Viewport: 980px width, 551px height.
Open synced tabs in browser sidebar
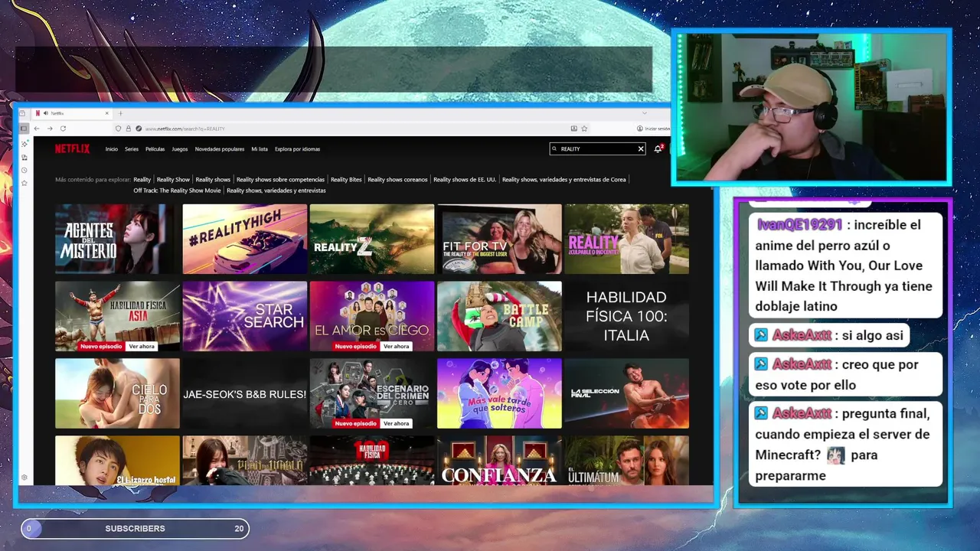pyautogui.click(x=24, y=157)
